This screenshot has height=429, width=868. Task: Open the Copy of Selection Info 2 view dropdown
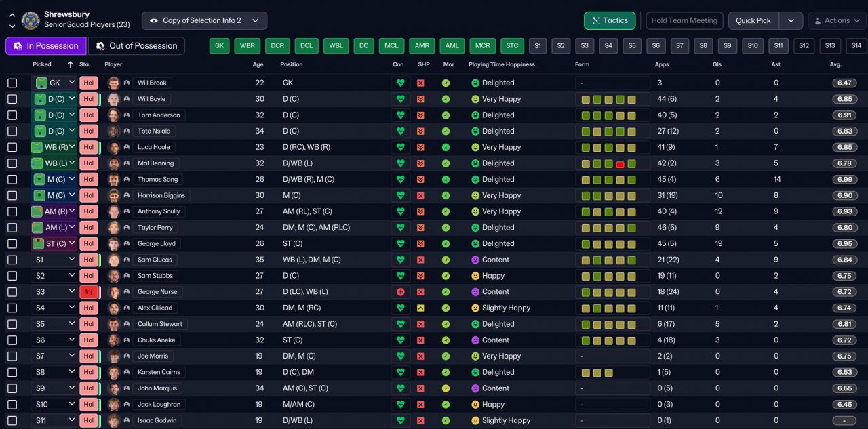click(204, 20)
